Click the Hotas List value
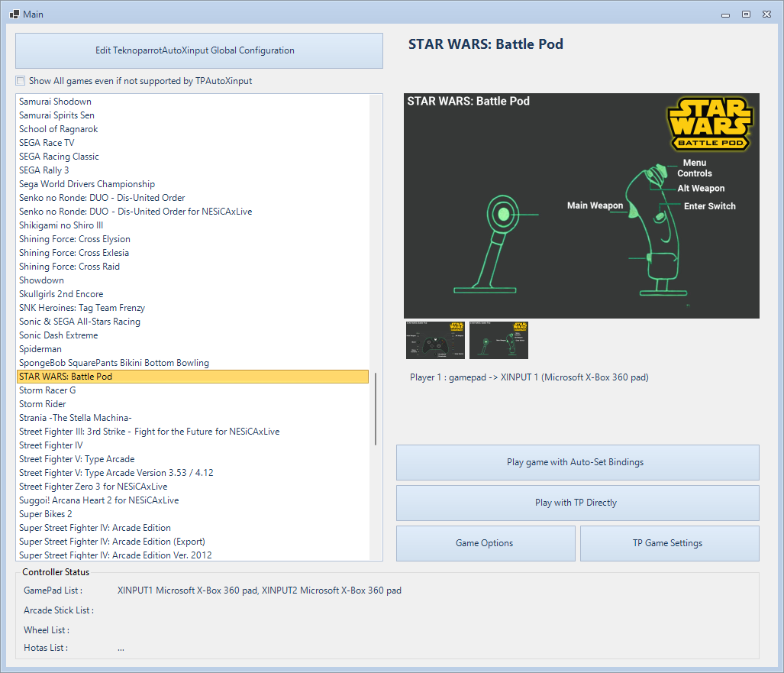Viewport: 784px width, 673px height. pos(121,649)
